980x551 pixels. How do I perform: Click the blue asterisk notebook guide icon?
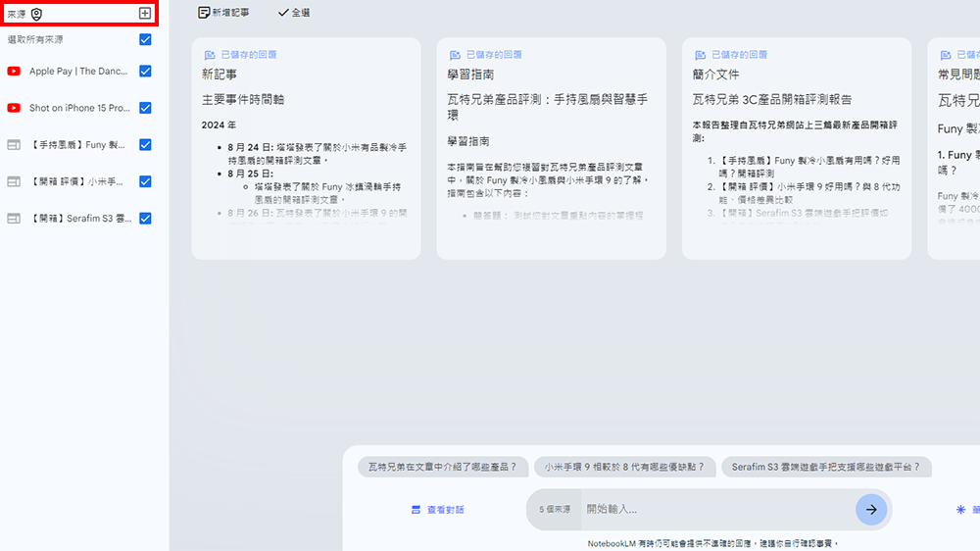click(x=960, y=510)
